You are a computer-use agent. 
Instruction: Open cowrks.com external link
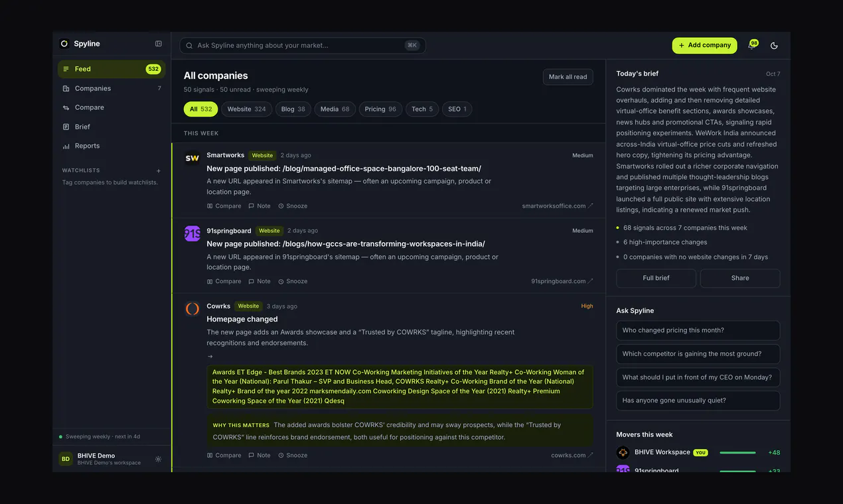(x=572, y=456)
